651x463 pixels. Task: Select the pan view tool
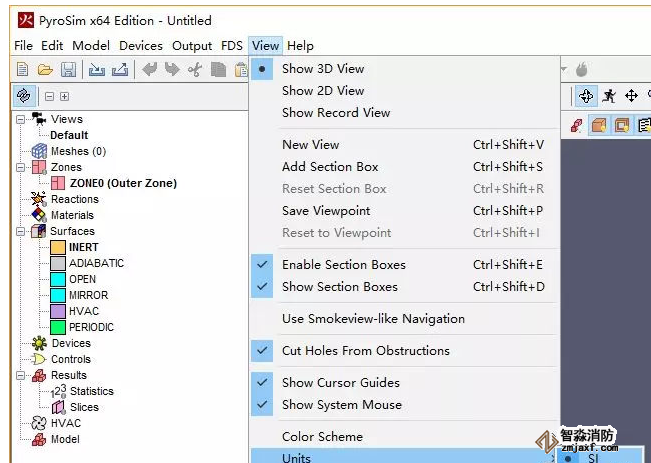pos(631,96)
